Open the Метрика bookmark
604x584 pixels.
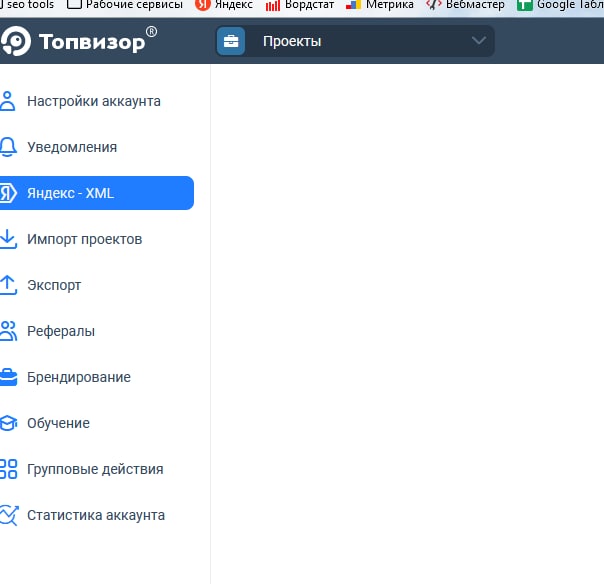click(x=379, y=5)
